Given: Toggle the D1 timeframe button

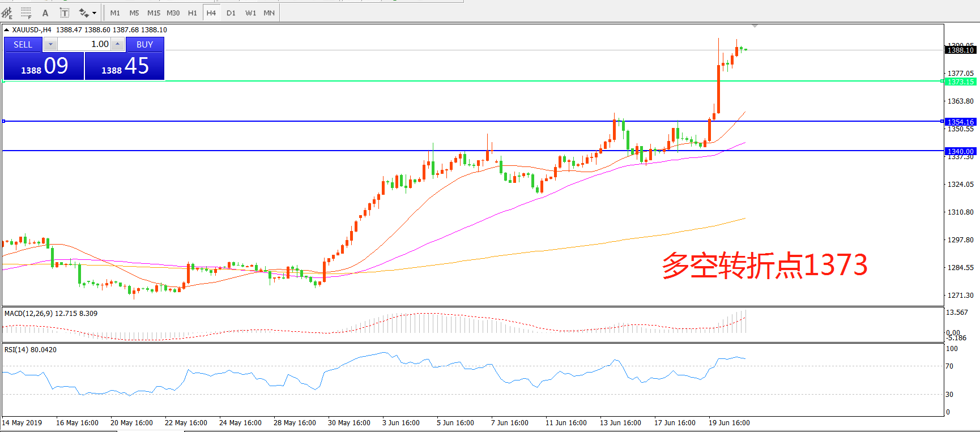Looking at the screenshot, I should click(231, 12).
